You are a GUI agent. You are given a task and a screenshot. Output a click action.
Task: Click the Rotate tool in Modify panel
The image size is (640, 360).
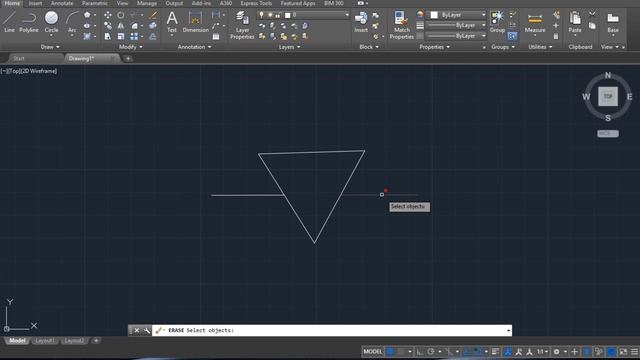[121, 15]
